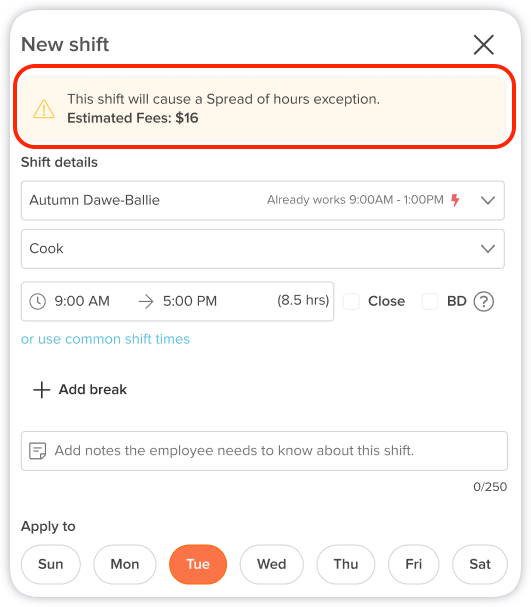Click the red lightning bolt conflict icon
Screen dimensions: 531x607
click(455, 200)
